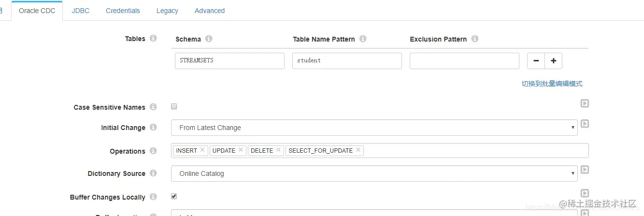Open the Credentials tab

[x=123, y=11]
